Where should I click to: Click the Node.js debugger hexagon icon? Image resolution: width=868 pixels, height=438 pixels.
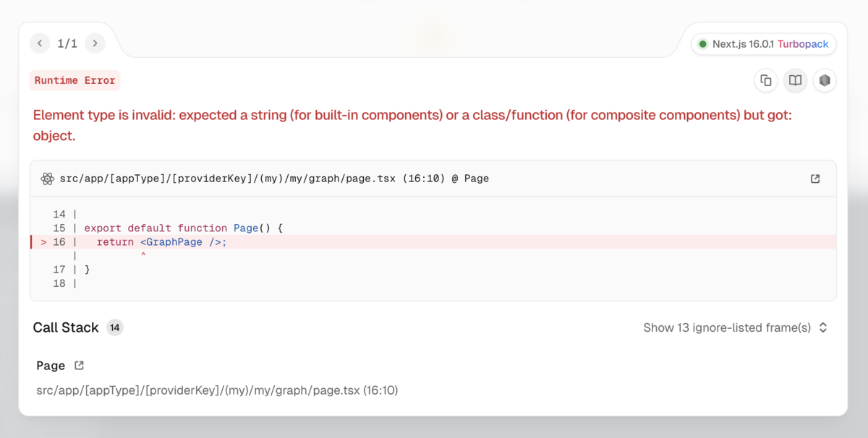(825, 80)
